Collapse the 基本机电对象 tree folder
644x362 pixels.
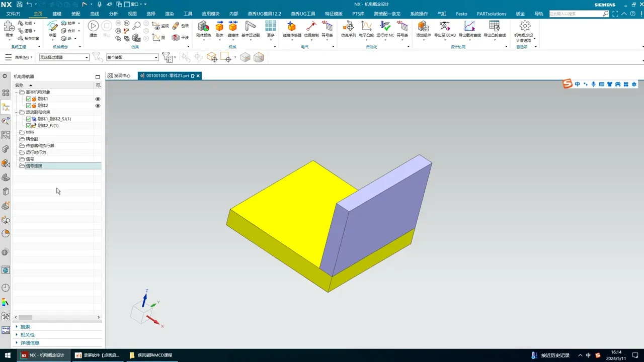(x=16, y=93)
